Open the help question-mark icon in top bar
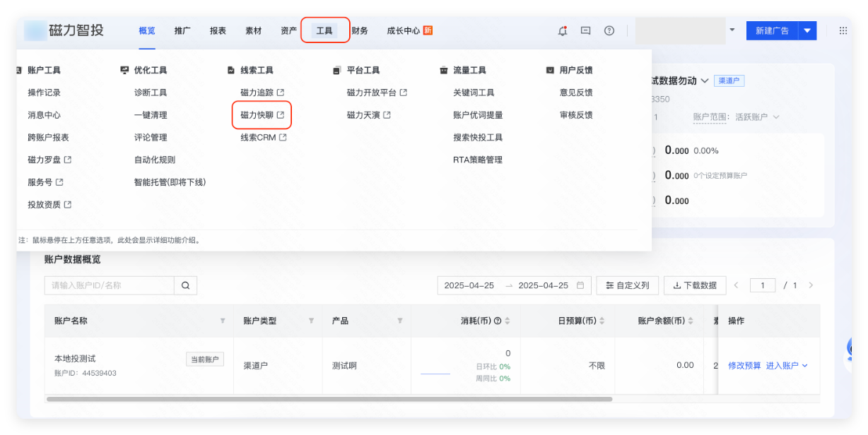Screen dimensions: 868x435 pos(609,30)
